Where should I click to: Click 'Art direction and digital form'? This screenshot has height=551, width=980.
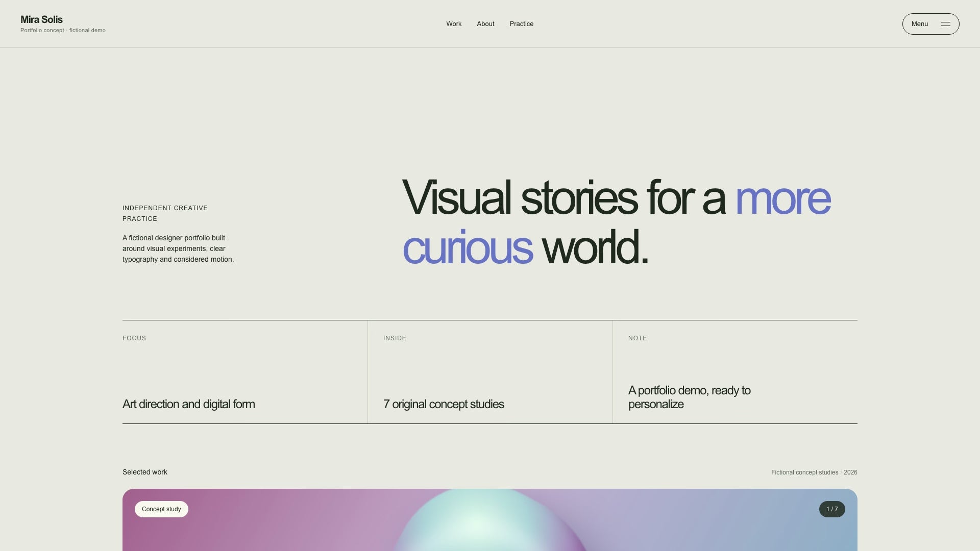click(188, 404)
